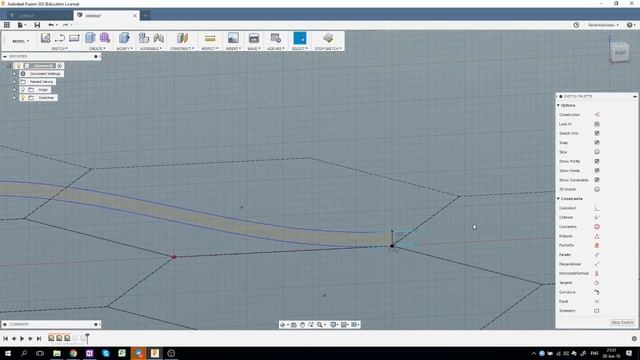Image resolution: width=640 pixels, height=360 pixels.
Task: Click the first timeline sketch feature
Action: (51, 338)
